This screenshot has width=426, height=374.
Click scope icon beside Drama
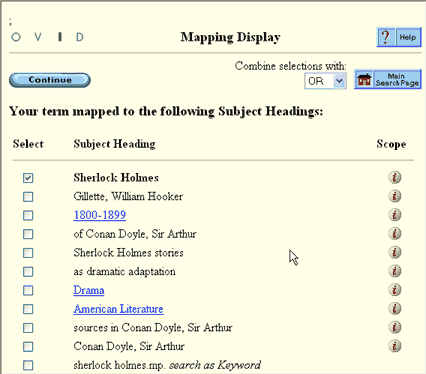(x=395, y=290)
